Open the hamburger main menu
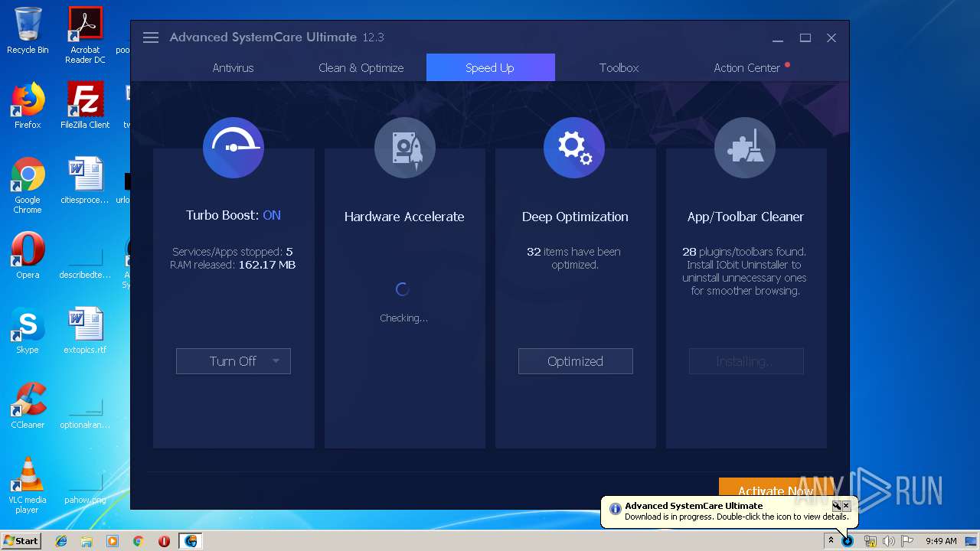Image resolution: width=980 pixels, height=551 pixels. (151, 37)
